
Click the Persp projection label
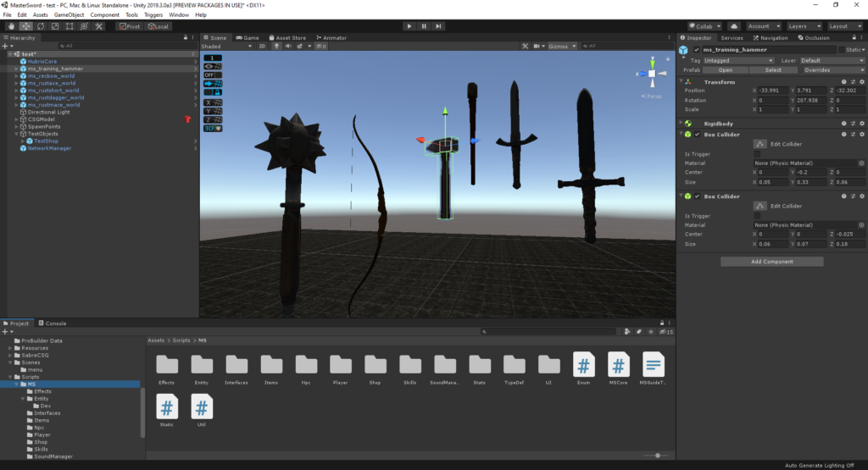tap(652, 97)
